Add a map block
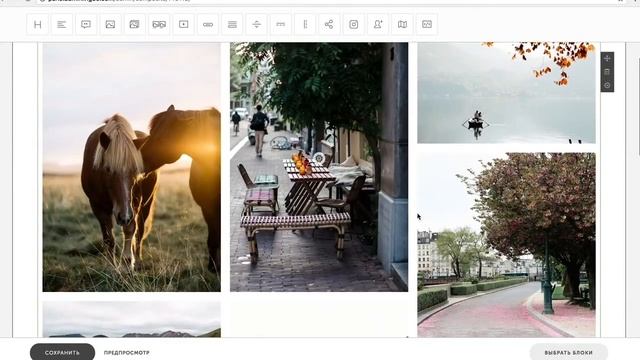Screen dimensions: 640x360 (x=402, y=24)
